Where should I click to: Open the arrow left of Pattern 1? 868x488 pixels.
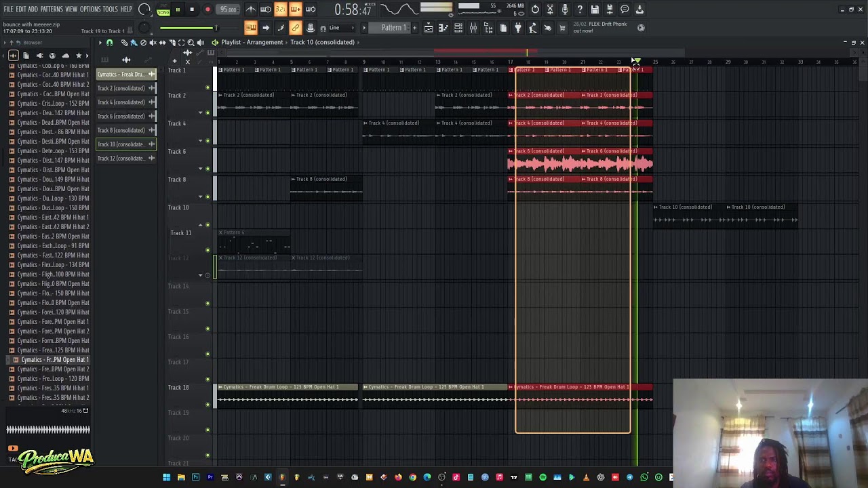click(364, 28)
